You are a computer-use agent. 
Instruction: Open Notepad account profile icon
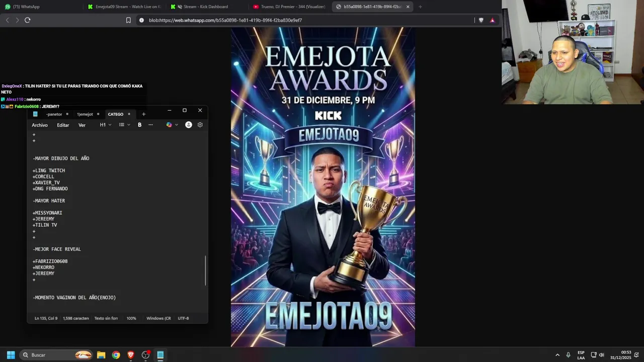[189, 125]
